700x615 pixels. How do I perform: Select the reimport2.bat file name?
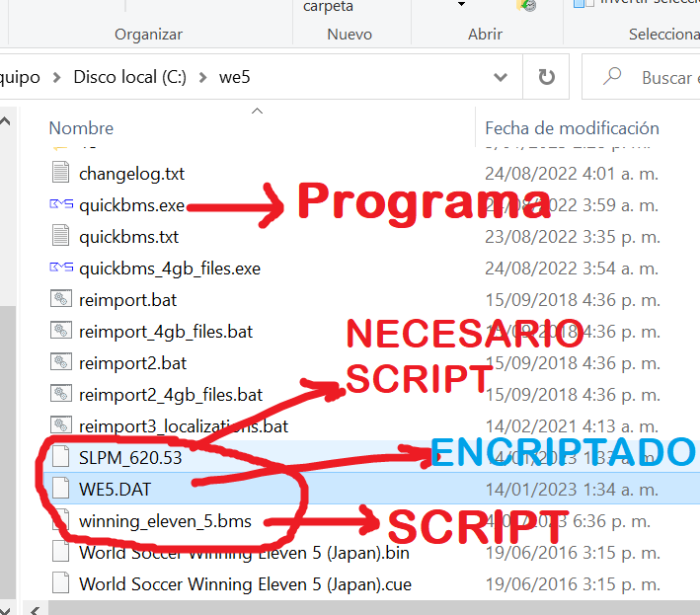(132, 363)
